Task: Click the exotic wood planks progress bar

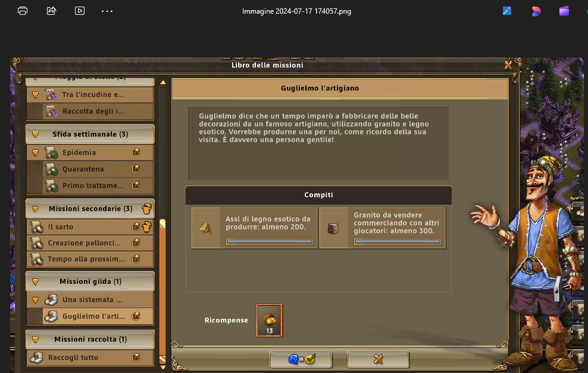Action: (x=269, y=242)
